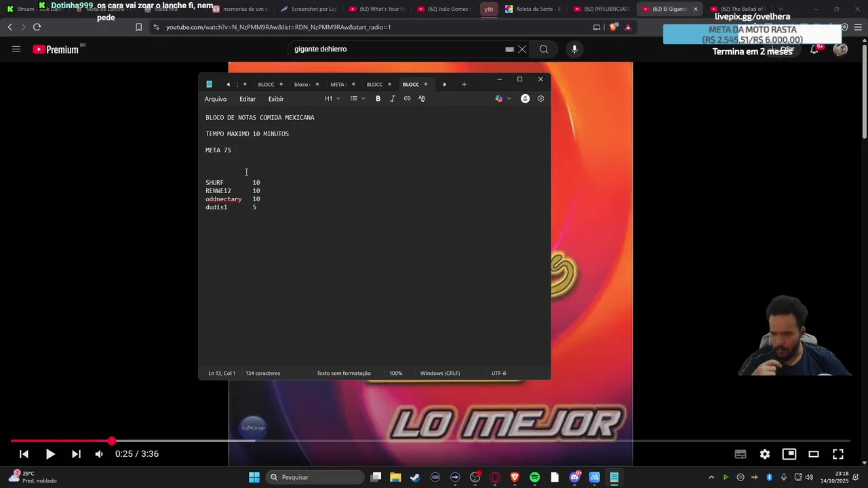
Task: Skip to next YouTube video
Action: point(76,454)
